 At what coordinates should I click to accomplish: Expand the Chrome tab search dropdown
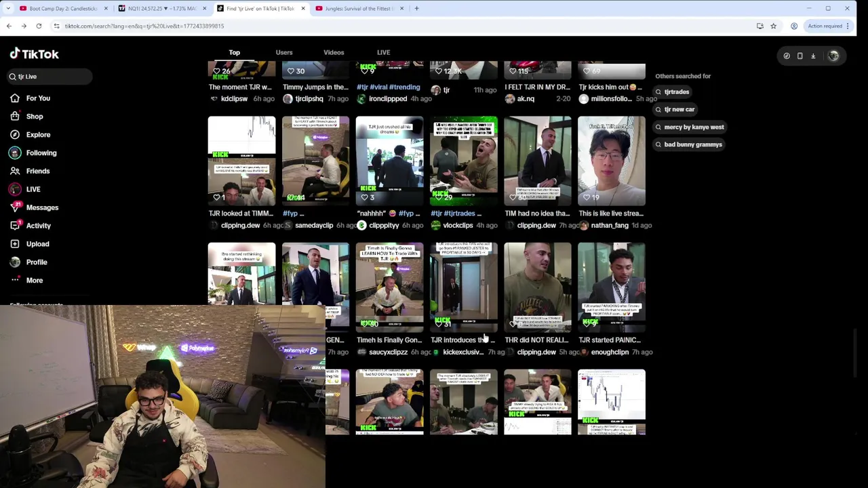click(x=7, y=8)
